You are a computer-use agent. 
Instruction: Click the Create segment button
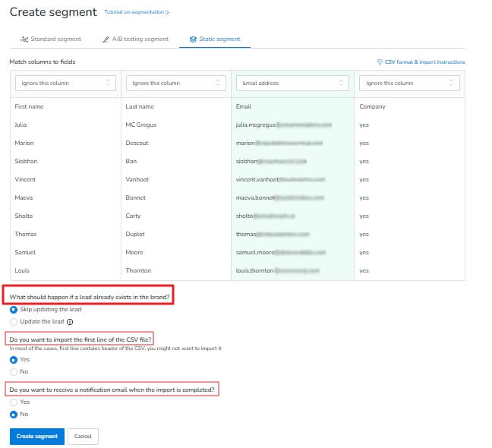coord(36,437)
